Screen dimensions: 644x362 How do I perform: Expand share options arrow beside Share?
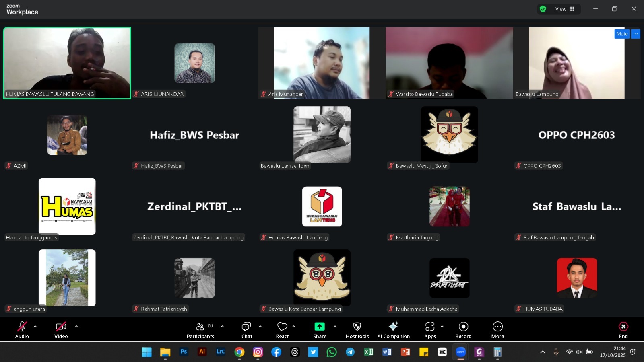[x=335, y=327]
